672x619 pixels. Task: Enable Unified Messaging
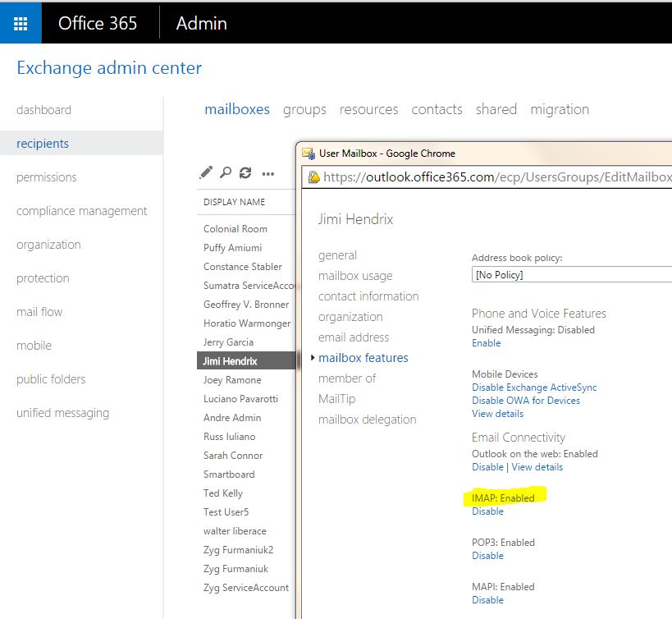point(486,343)
